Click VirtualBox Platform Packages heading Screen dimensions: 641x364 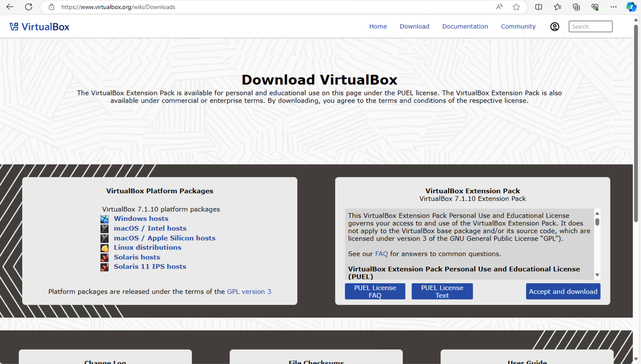point(159,191)
